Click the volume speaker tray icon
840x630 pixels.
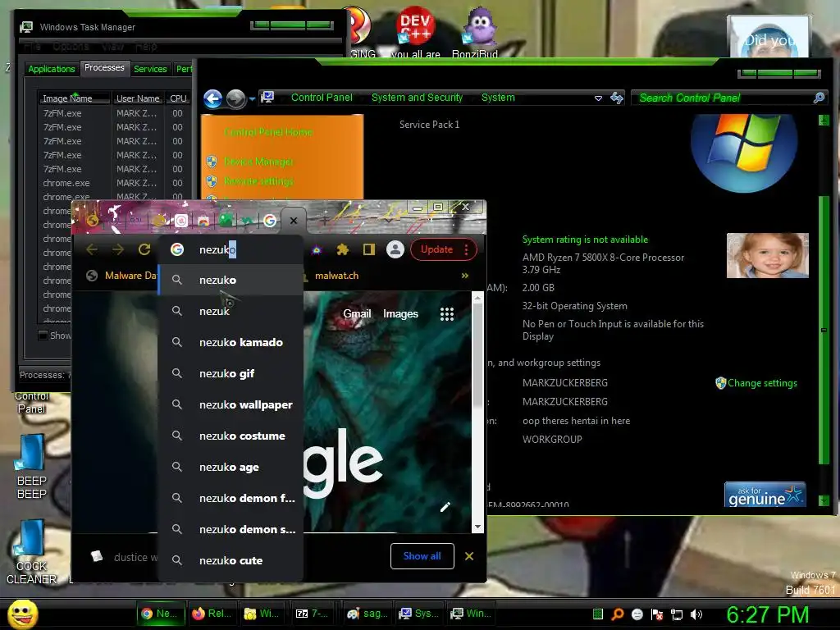(x=696, y=614)
